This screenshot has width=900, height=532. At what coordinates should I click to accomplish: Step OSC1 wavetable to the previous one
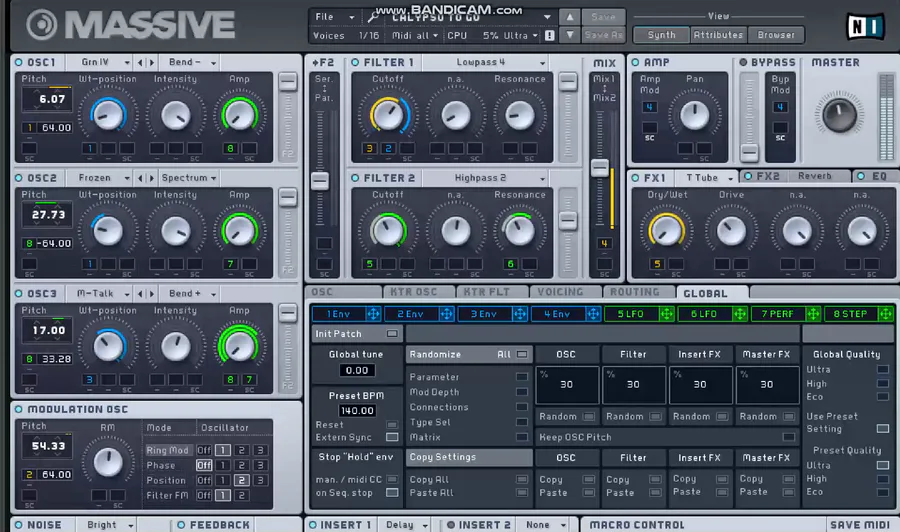click(x=140, y=63)
